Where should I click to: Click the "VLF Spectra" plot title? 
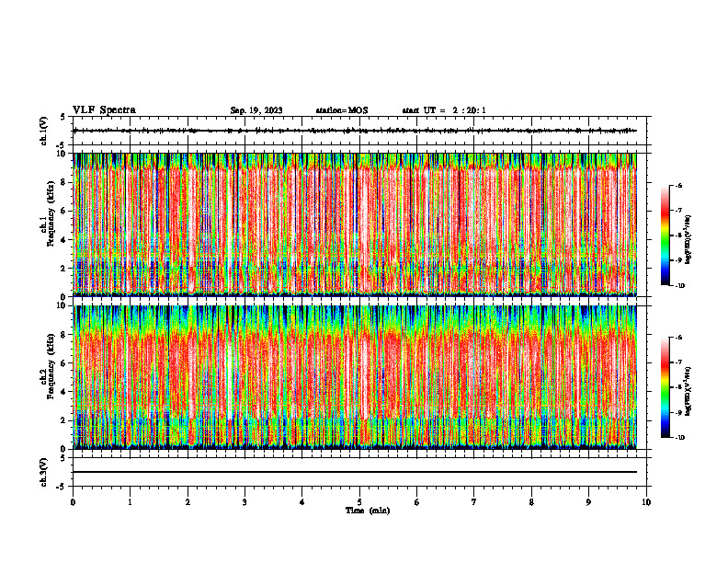(104, 110)
